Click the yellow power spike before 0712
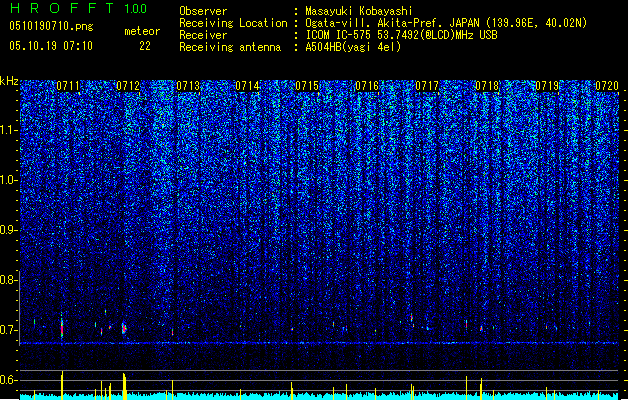This screenshot has height=400, width=629. point(124,386)
